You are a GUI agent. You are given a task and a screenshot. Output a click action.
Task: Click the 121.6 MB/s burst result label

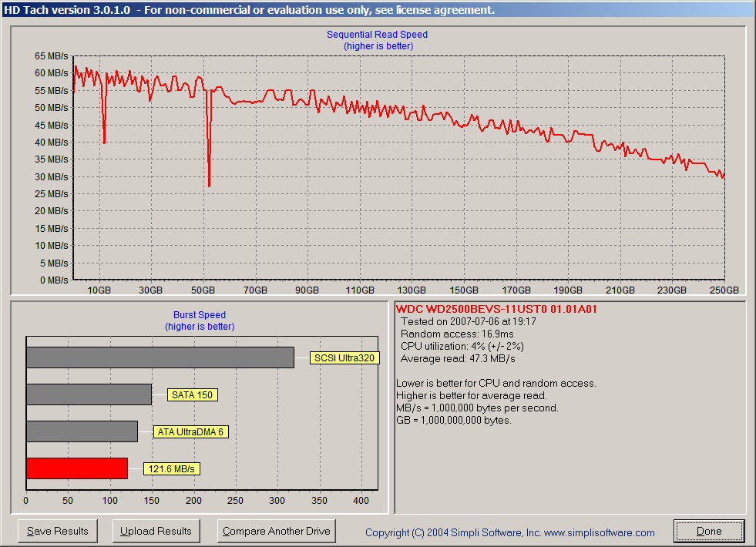[171, 469]
